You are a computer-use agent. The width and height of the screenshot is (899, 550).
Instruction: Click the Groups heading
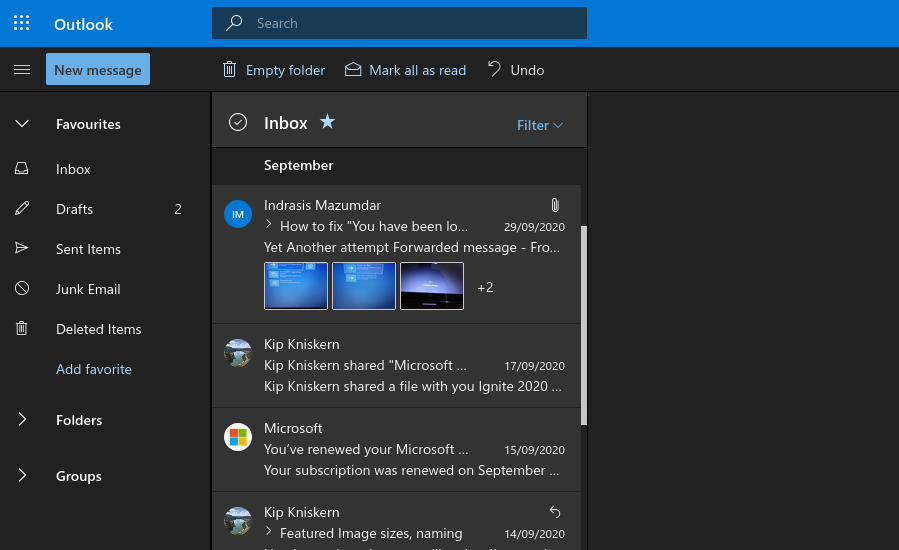[x=79, y=477]
